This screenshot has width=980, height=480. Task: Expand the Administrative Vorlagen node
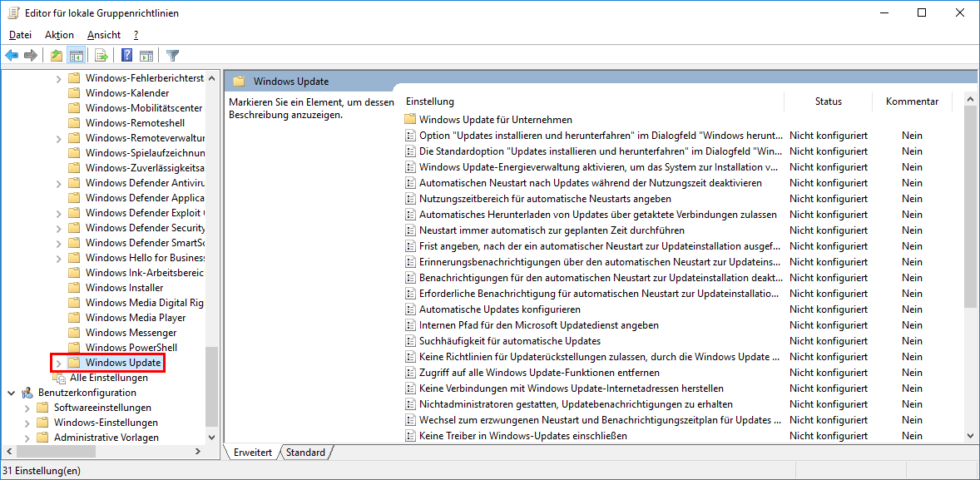coord(27,438)
